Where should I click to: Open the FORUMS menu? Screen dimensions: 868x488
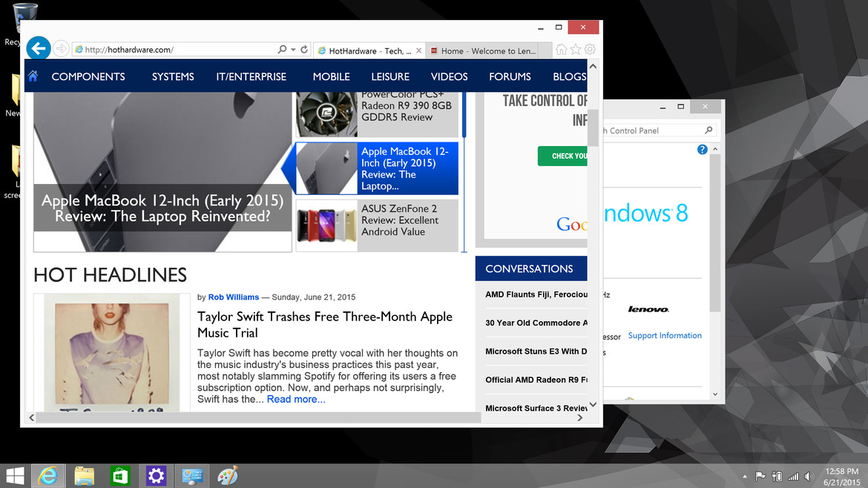coord(510,76)
